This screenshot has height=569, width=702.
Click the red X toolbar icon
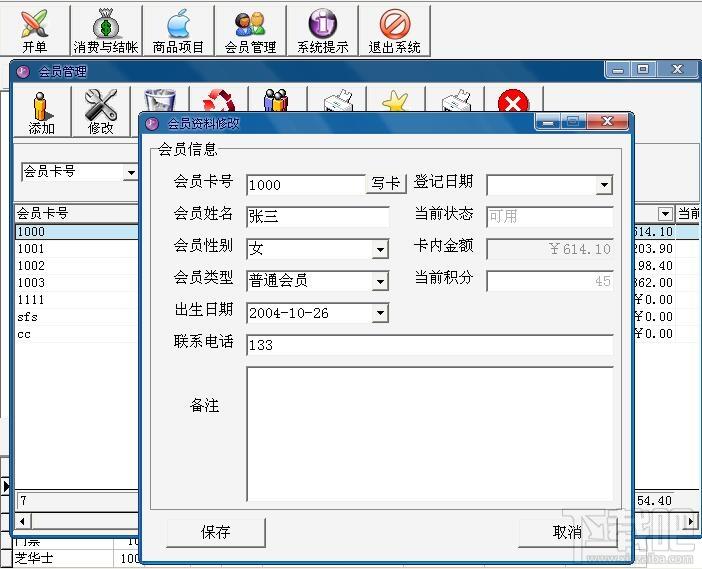pos(513,102)
